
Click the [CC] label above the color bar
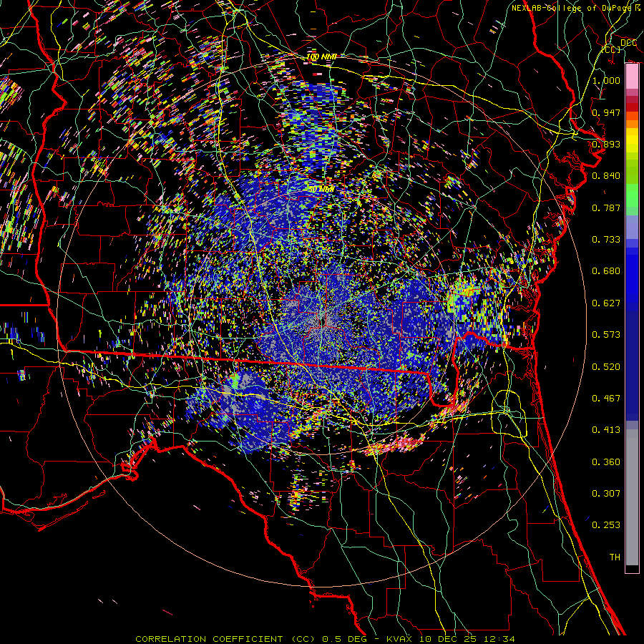[611, 49]
